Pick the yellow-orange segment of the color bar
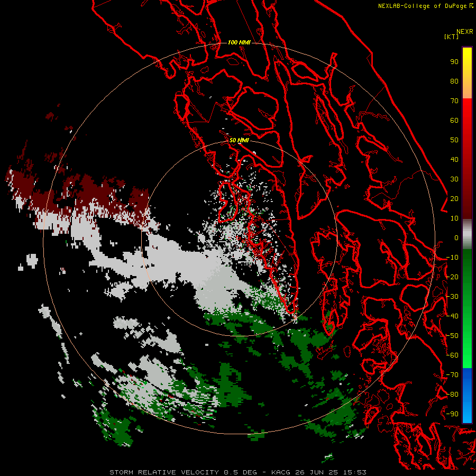This screenshot has width=476, height=476. (467, 73)
